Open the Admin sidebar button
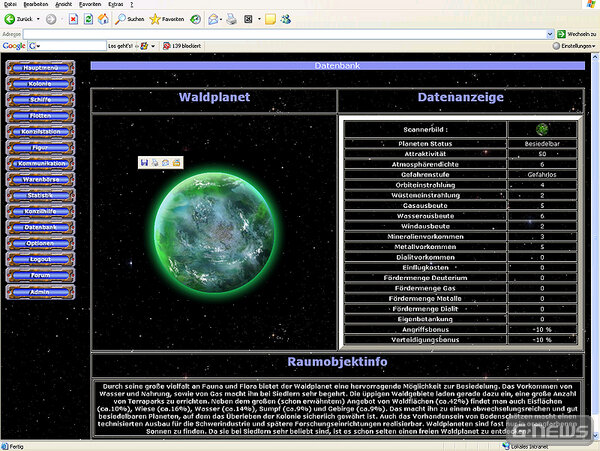The height and width of the screenshot is (451, 600). 40,292
